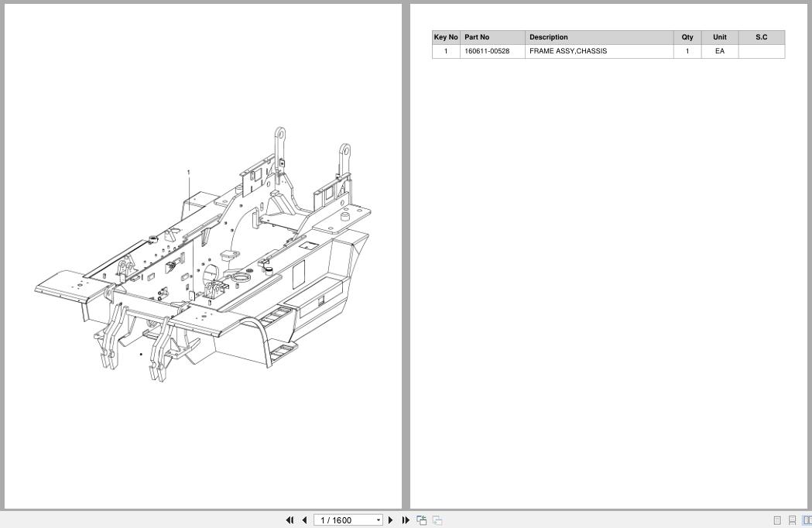Viewport: 812px width, 528px height.
Task: Click the previous view navigation icon
Action: [x=422, y=520]
